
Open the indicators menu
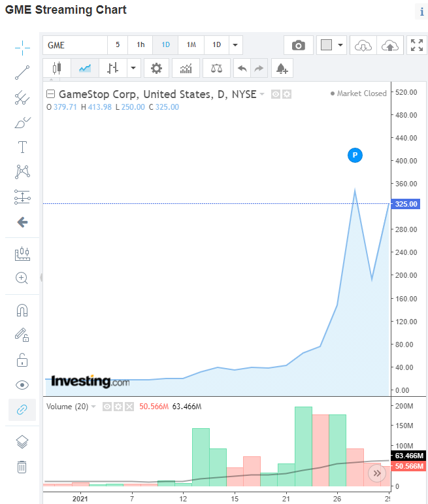(186, 68)
